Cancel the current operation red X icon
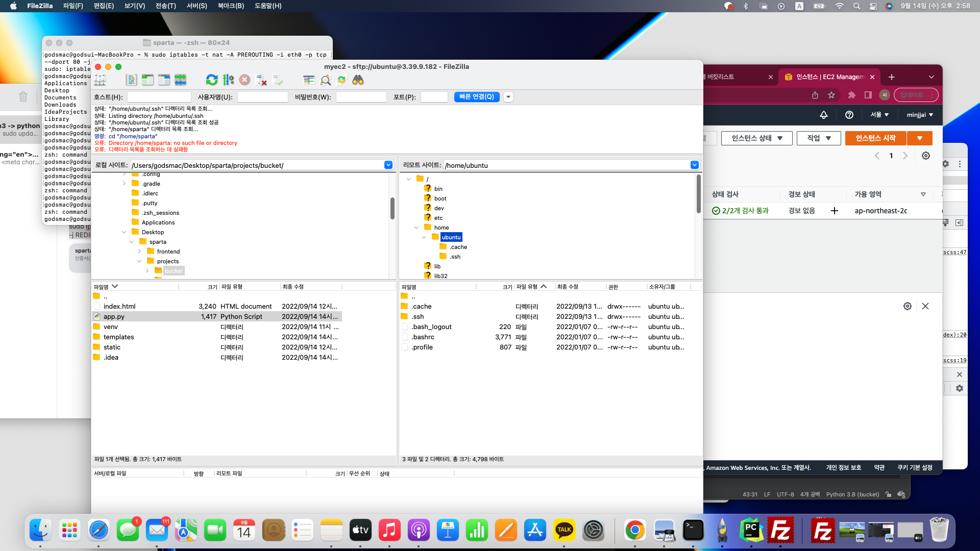The width and height of the screenshot is (980, 551). tap(244, 80)
